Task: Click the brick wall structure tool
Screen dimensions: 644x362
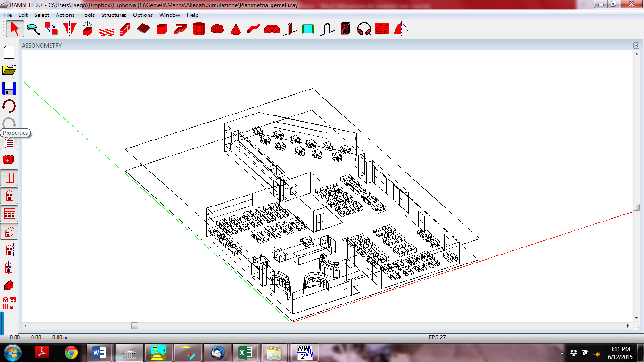Action: click(x=125, y=29)
